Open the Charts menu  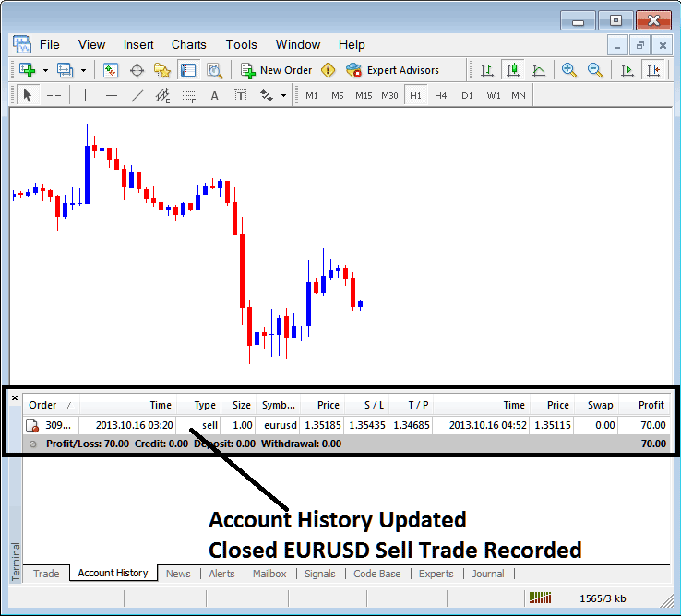[188, 44]
